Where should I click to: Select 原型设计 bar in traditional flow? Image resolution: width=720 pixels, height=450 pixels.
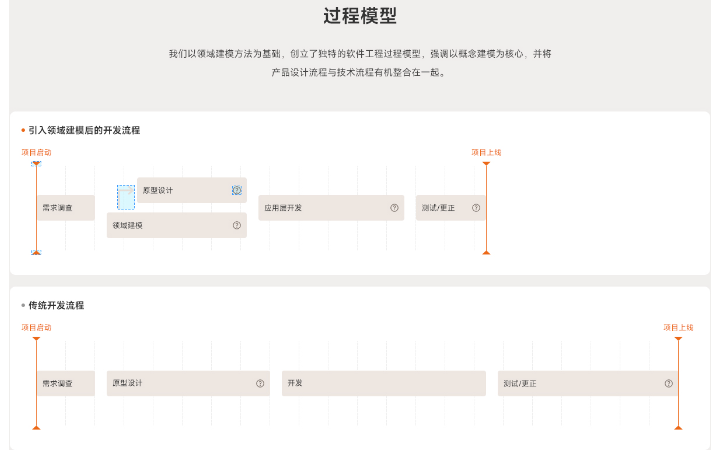click(x=188, y=383)
